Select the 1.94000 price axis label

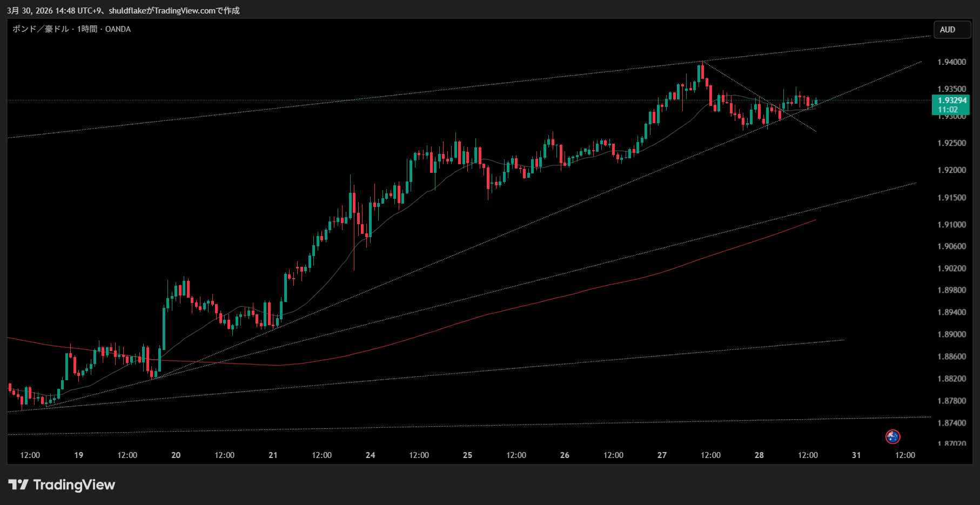(x=951, y=62)
